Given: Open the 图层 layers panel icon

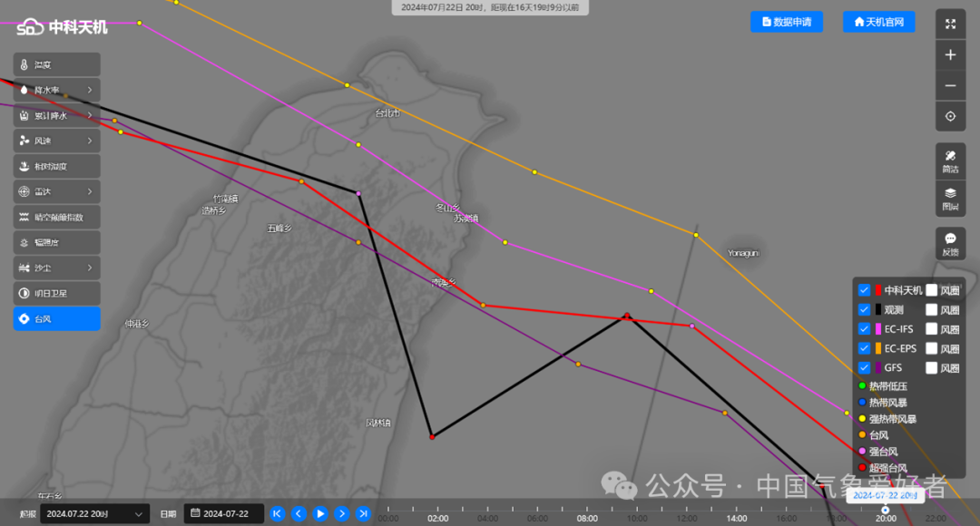Looking at the screenshot, I should 950,198.
